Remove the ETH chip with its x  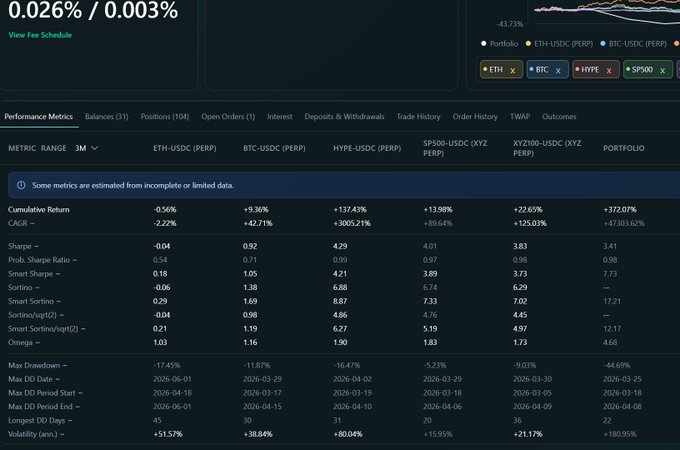point(513,70)
